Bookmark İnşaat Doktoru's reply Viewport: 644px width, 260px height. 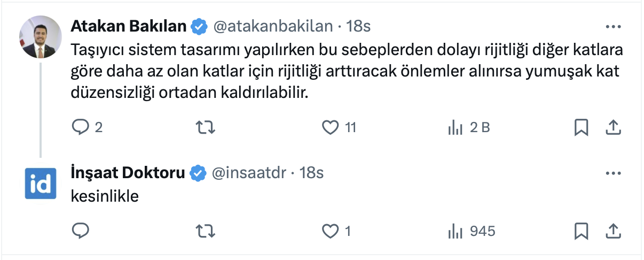[x=581, y=231]
